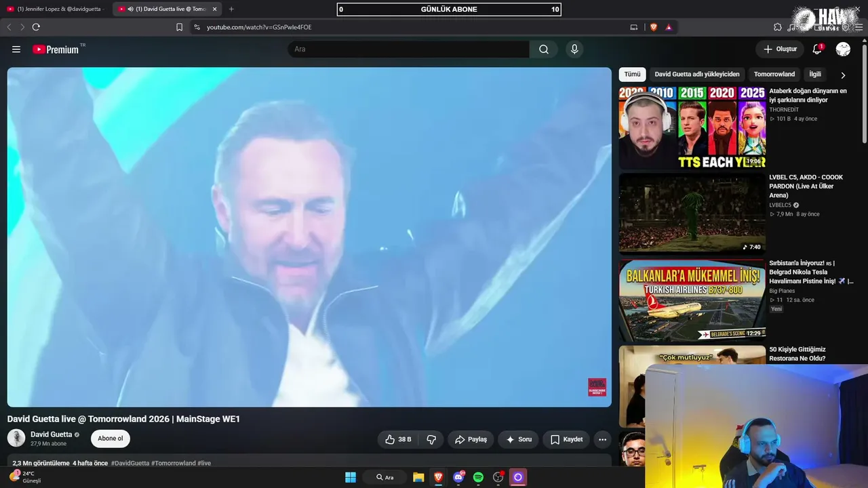The height and width of the screenshot is (488, 868).
Task: Open the YouTube notifications bell
Action: point(817,49)
